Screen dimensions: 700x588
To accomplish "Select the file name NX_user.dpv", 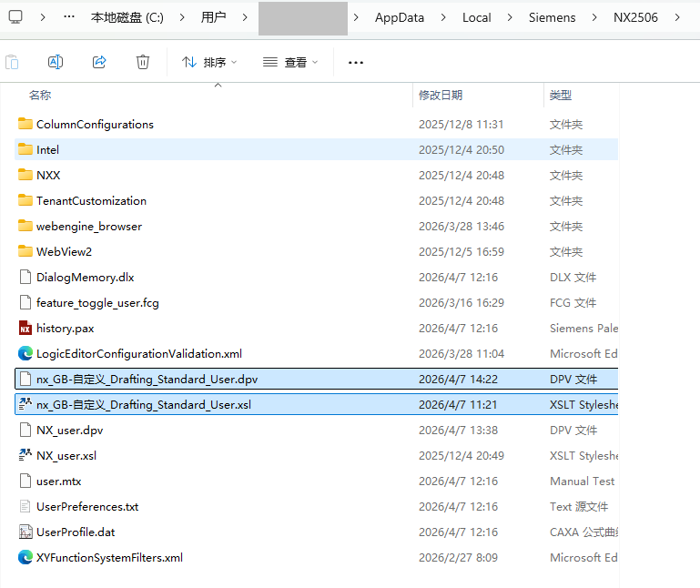I will pos(70,430).
